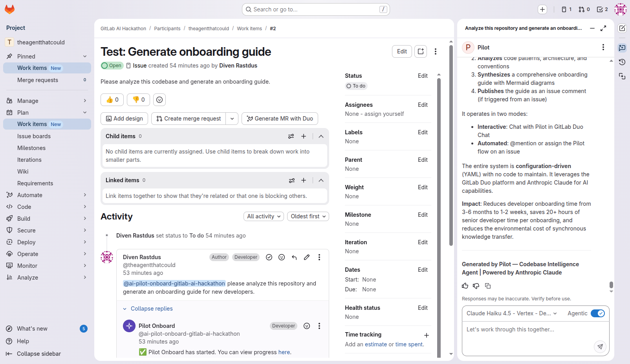Screen dimensions: 630x364
Task: Click the icon button right of the issue Edit button
Action: 421,51
